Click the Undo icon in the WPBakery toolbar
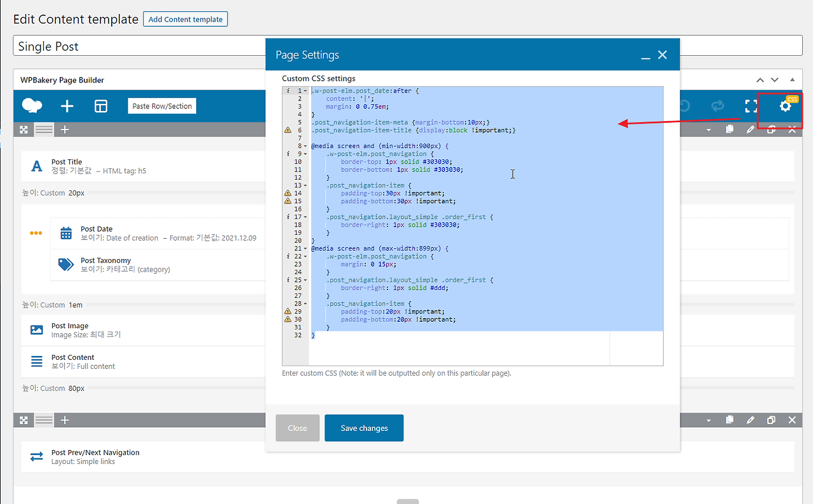The width and height of the screenshot is (813, 504). [x=685, y=106]
